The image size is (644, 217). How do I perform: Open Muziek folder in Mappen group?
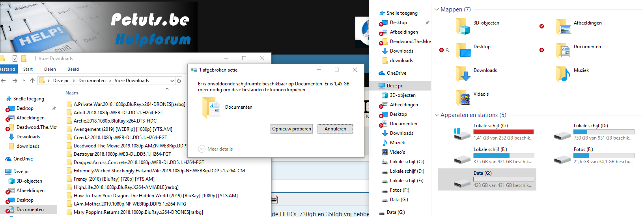[x=573, y=74]
